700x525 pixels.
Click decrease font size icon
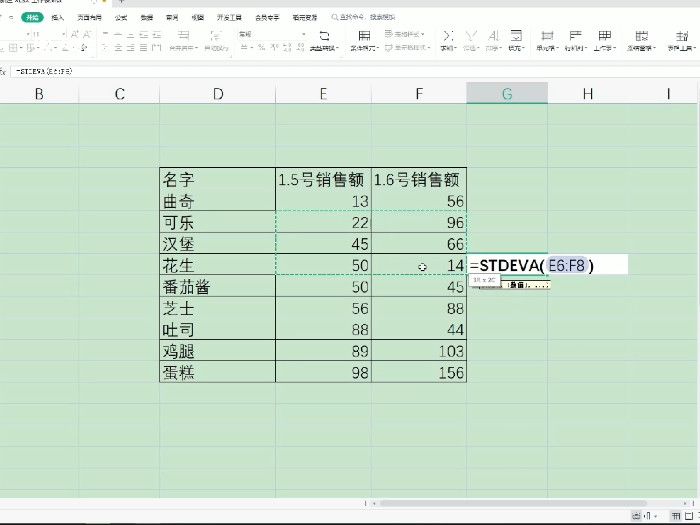87,34
